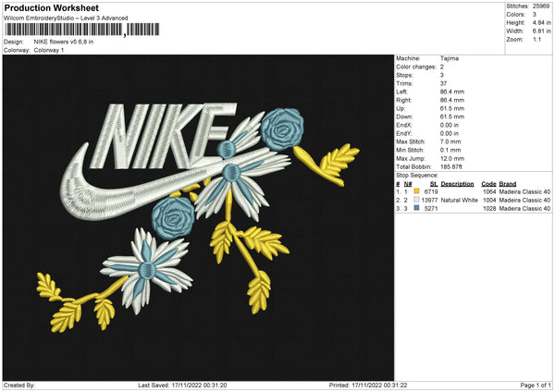
Task: Click the Up value 61.5 mm
Action: (452, 108)
